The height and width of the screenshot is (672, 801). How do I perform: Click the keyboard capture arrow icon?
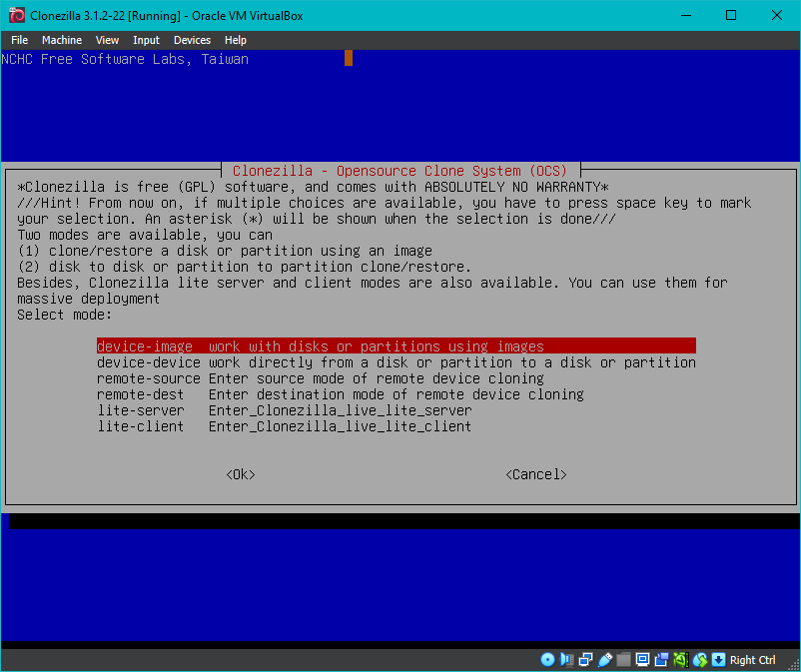tap(718, 660)
